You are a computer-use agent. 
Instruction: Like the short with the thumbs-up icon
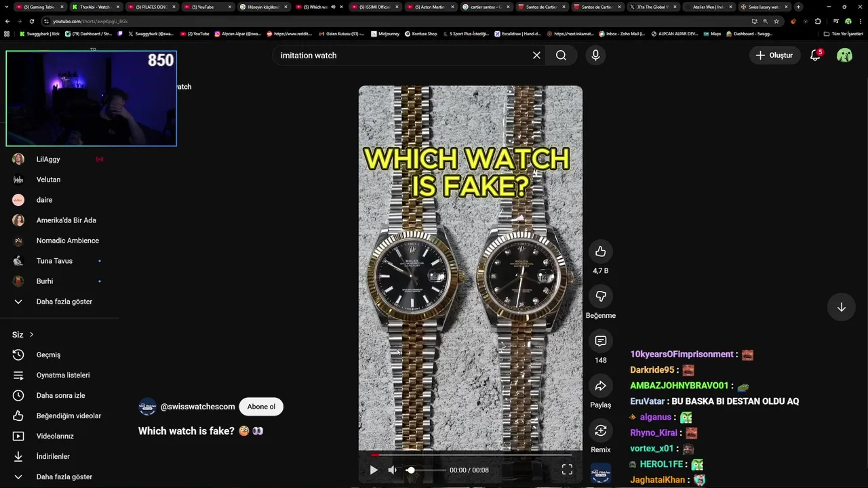coord(600,251)
